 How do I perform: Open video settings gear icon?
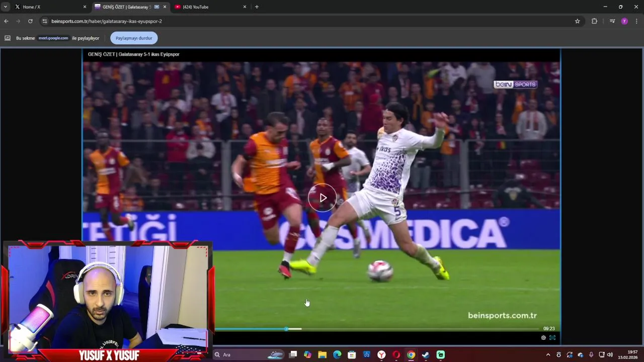point(543,338)
